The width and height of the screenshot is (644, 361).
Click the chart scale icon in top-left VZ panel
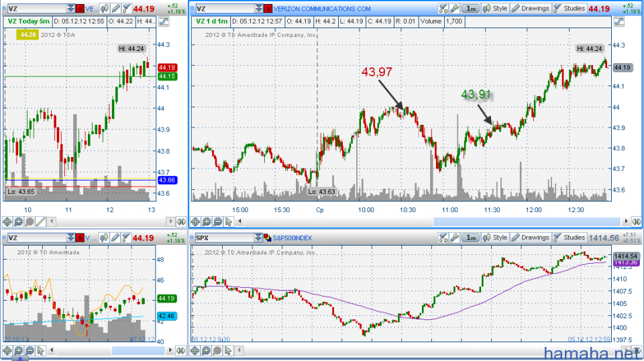[164, 21]
